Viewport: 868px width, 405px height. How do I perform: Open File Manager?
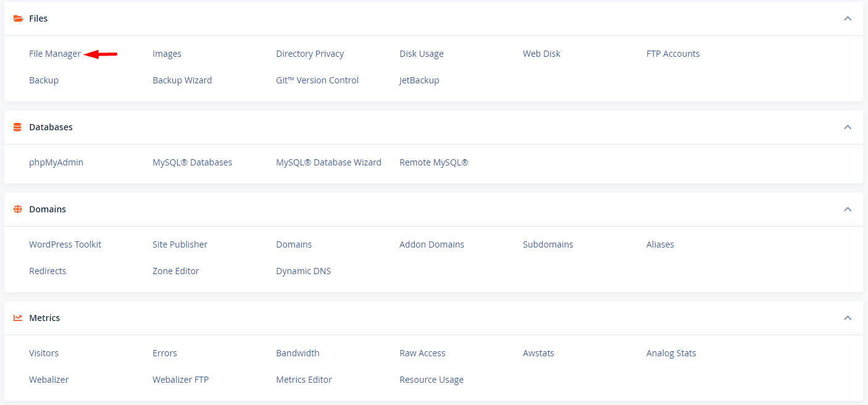[x=55, y=54]
